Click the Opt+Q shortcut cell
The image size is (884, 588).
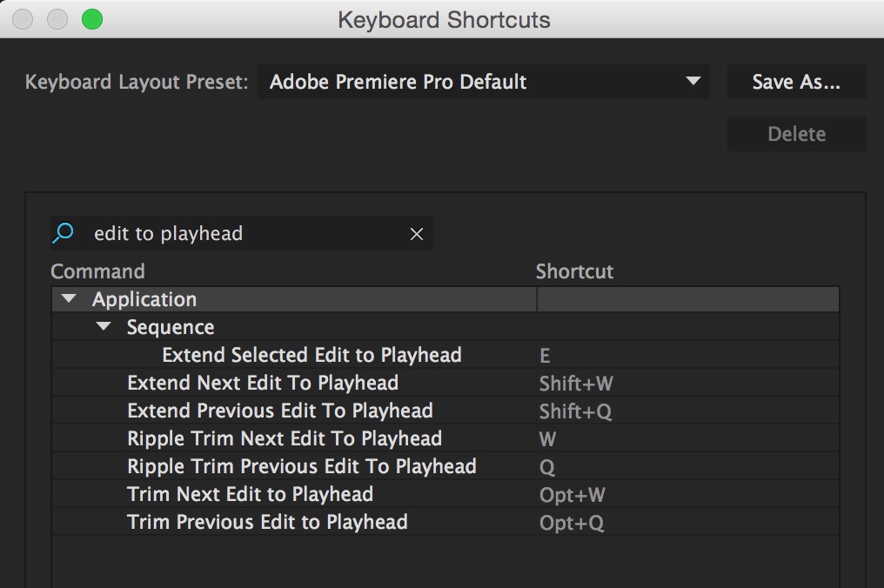point(688,522)
